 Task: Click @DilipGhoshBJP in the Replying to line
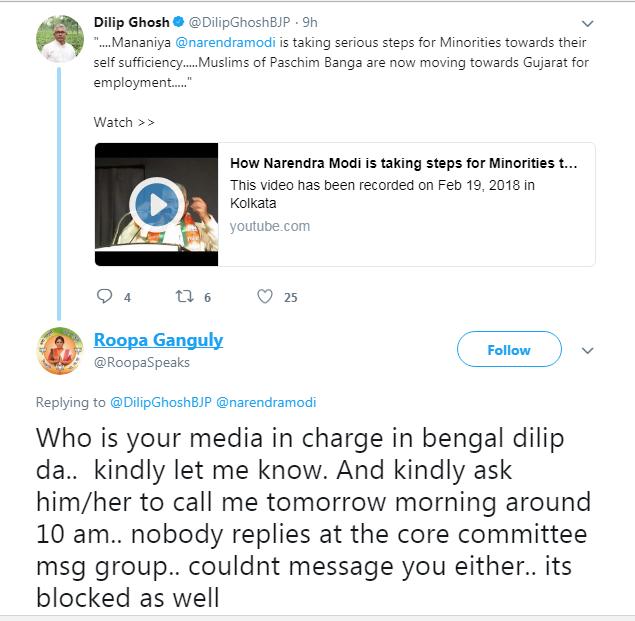click(x=160, y=402)
